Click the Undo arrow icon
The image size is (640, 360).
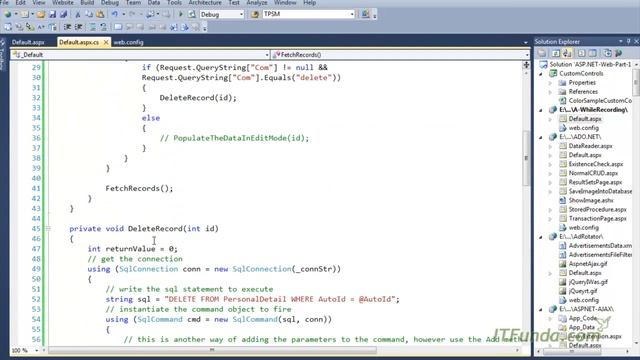click(x=115, y=14)
